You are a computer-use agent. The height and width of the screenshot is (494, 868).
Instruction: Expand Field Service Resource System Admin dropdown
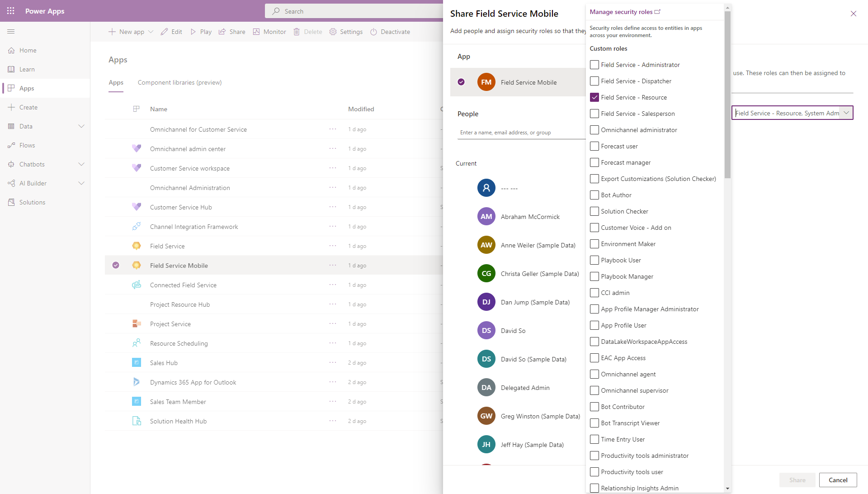click(x=847, y=113)
